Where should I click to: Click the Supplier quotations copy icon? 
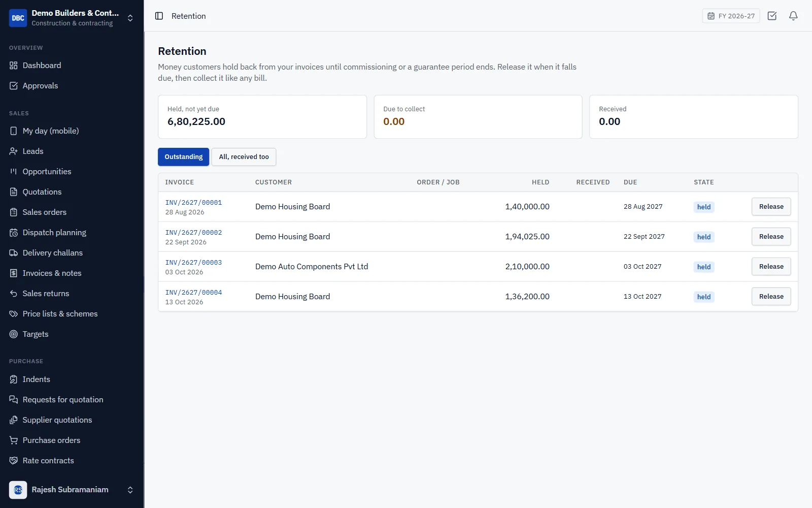tap(14, 420)
